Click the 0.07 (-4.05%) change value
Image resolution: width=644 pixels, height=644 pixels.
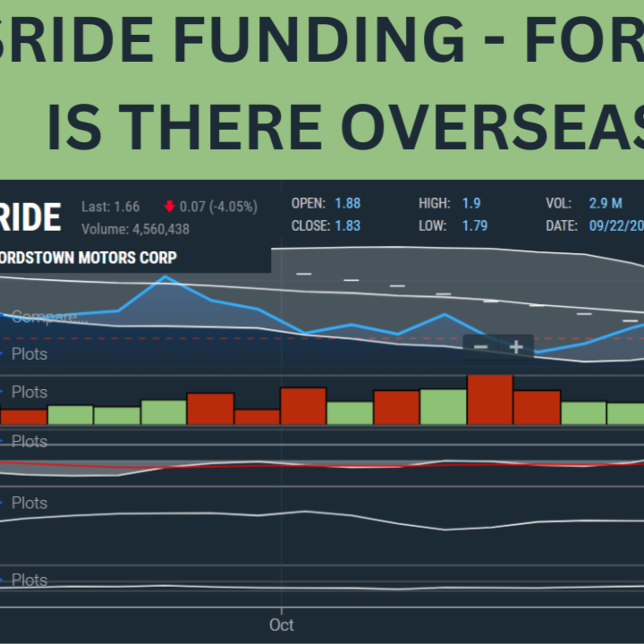pyautogui.click(x=219, y=207)
